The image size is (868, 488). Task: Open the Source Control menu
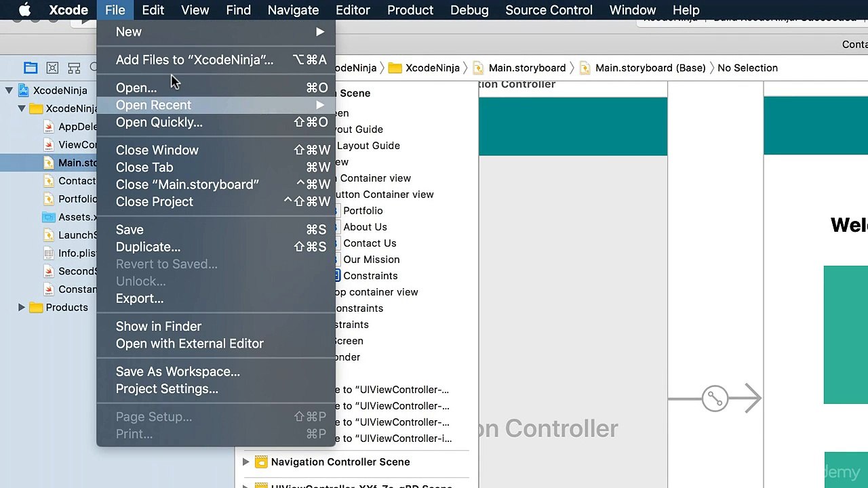(549, 10)
